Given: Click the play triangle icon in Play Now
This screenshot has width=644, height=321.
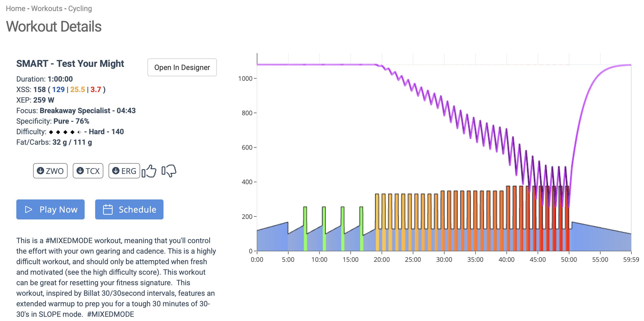Looking at the screenshot, I should point(28,209).
